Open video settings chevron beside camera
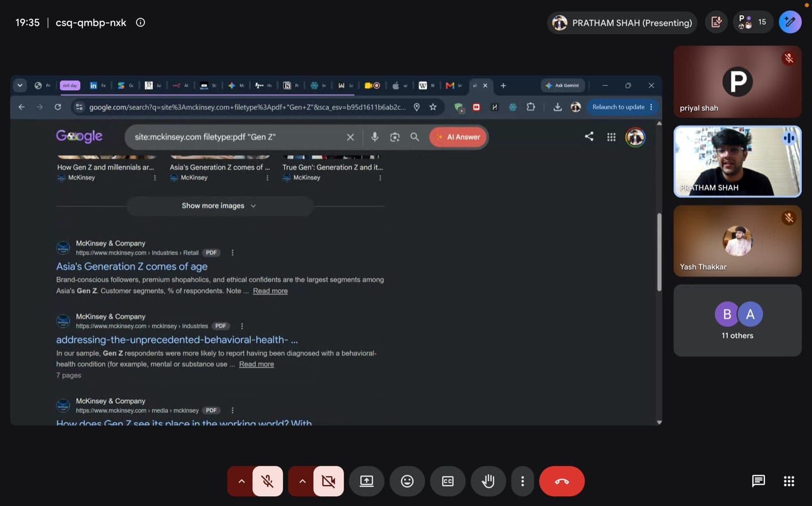Screen dimensions: 812x506 tap(302, 481)
